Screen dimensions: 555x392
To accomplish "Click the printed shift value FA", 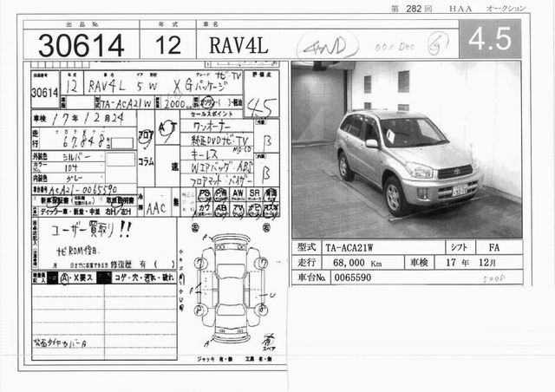I will point(494,247).
